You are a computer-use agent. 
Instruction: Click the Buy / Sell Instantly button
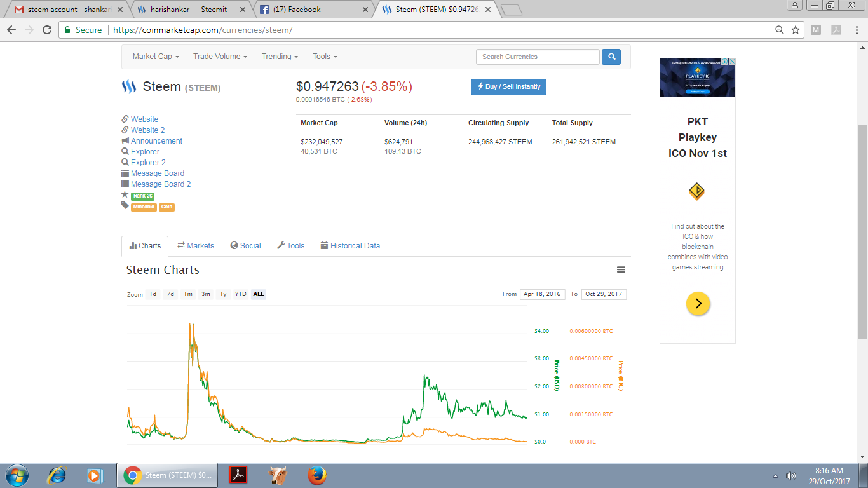point(508,87)
